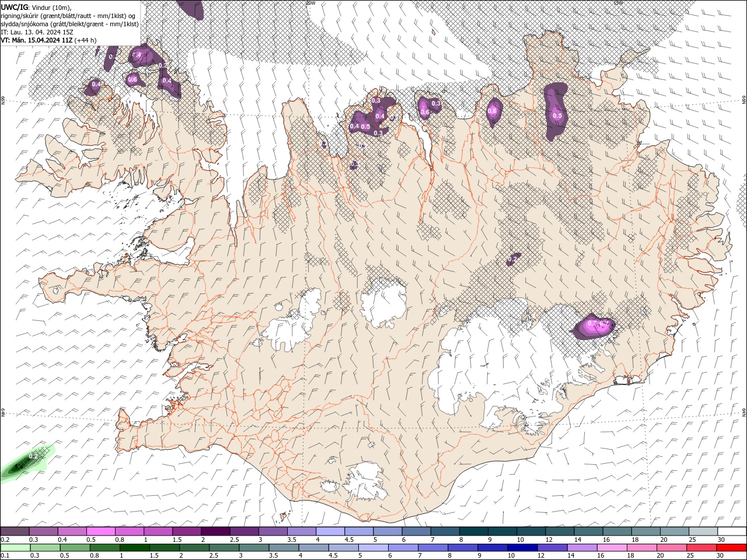Viewport: 747px width, 560px height.
Task: Click the dark teal swatch above snow value 9
Action: coord(501,531)
